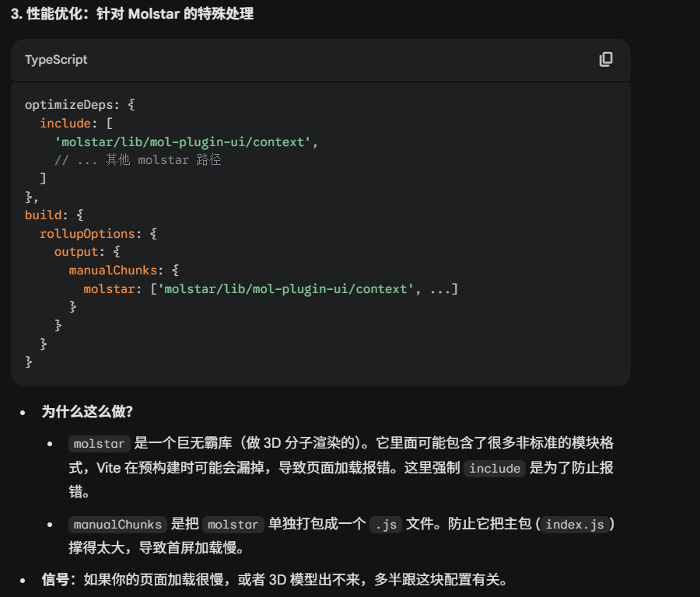The height and width of the screenshot is (597, 700).
Task: Click the bold 信号 text
Action: point(55,580)
